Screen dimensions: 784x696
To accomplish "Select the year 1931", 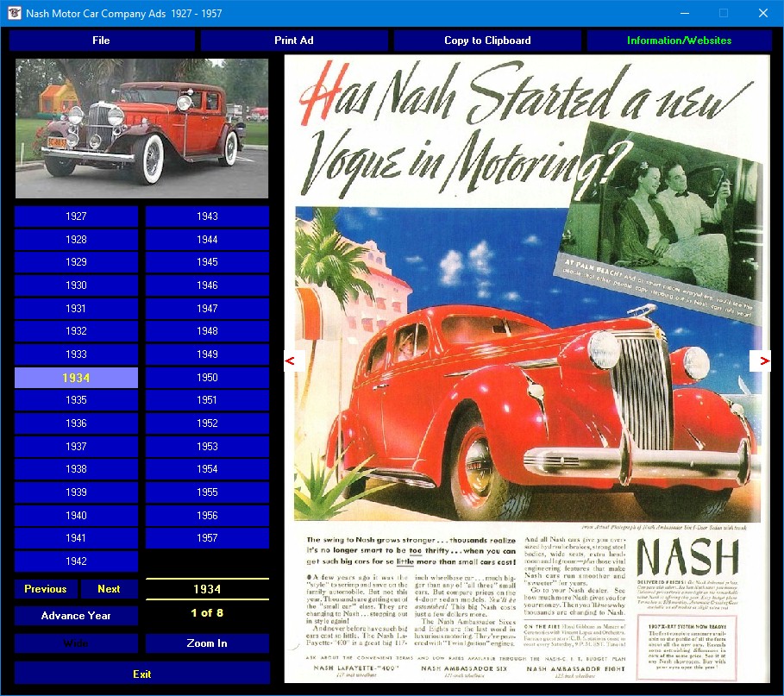I will pyautogui.click(x=76, y=309).
